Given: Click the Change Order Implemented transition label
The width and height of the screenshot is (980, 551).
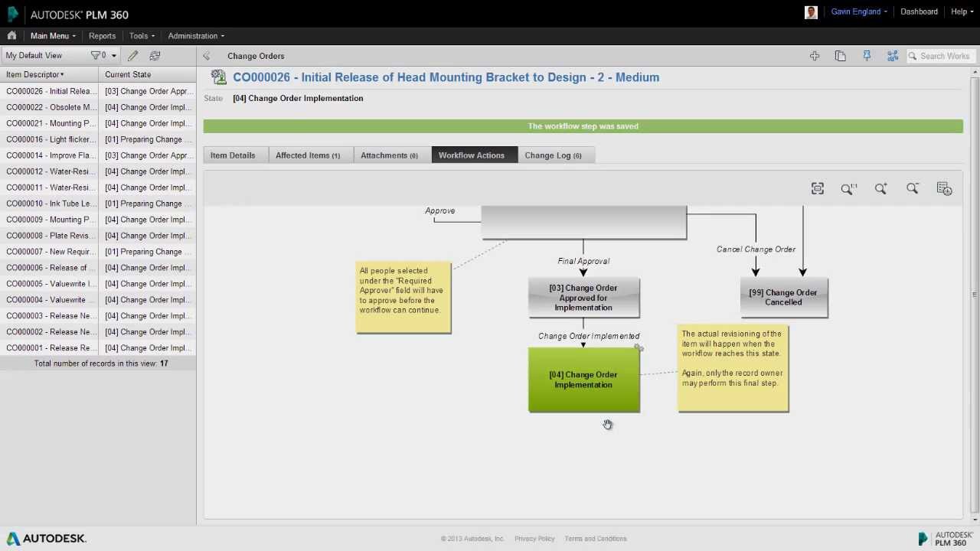Looking at the screenshot, I should click(589, 336).
